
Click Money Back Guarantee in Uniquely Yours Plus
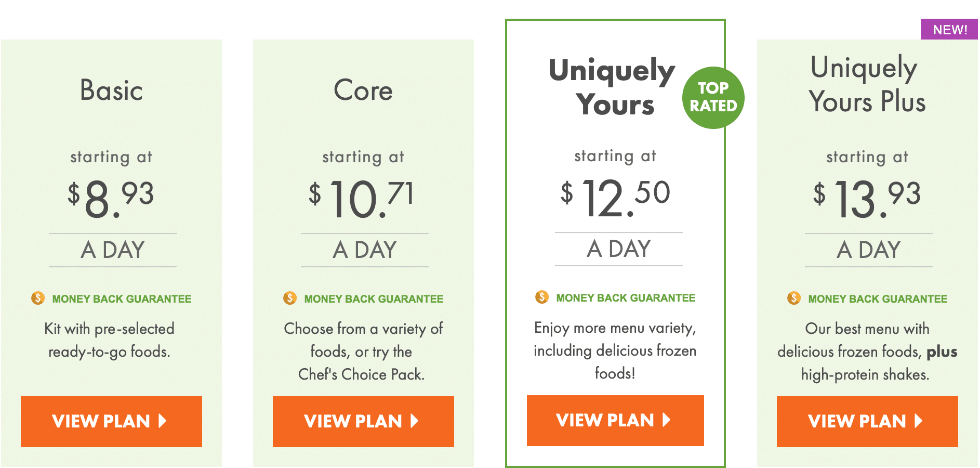click(x=878, y=299)
